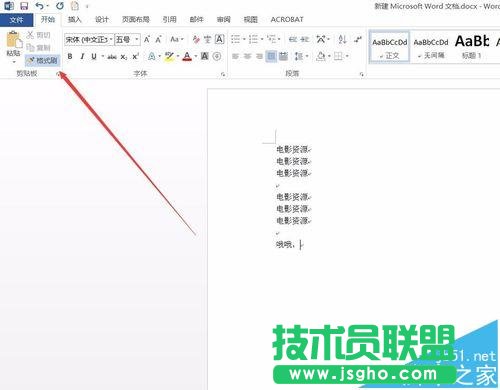Screen dimensions: 500x390
Task: Click the Bullets list icon
Action: pos(236,40)
